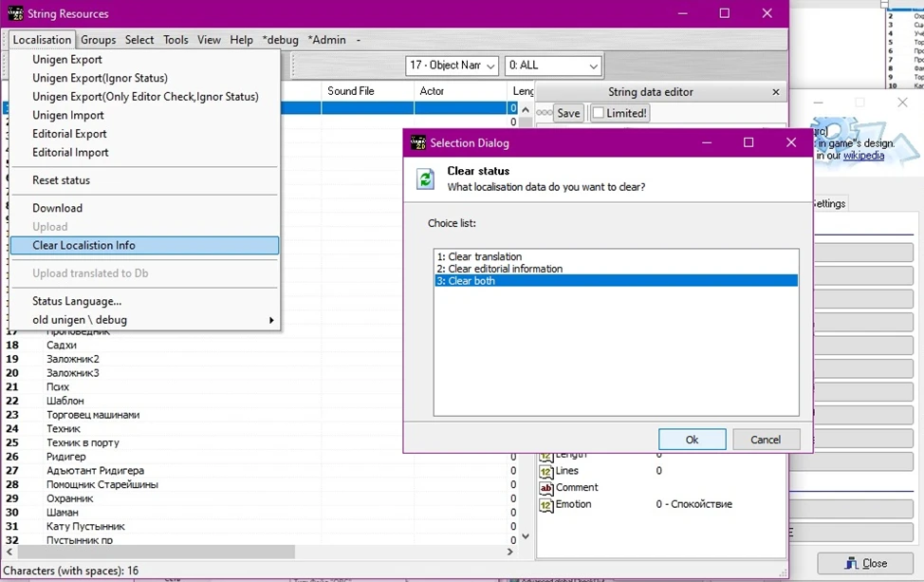
Task: Cancel the Clear status dialog
Action: (x=765, y=440)
